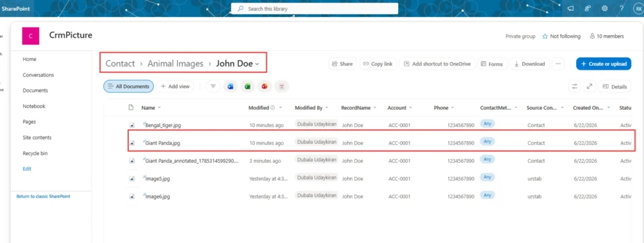Click Return to classic SharePoint link
The width and height of the screenshot is (644, 243).
coord(43,197)
